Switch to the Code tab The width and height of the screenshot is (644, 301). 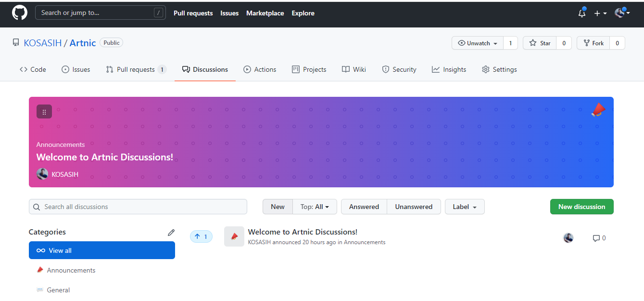(33, 69)
